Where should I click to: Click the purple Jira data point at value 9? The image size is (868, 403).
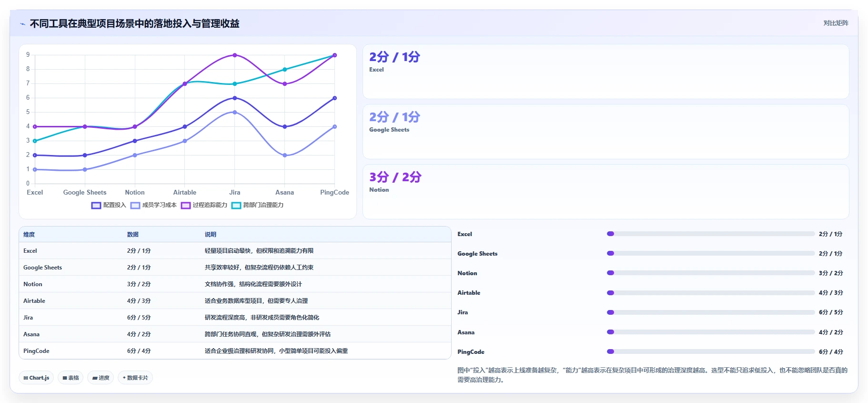[x=234, y=55]
